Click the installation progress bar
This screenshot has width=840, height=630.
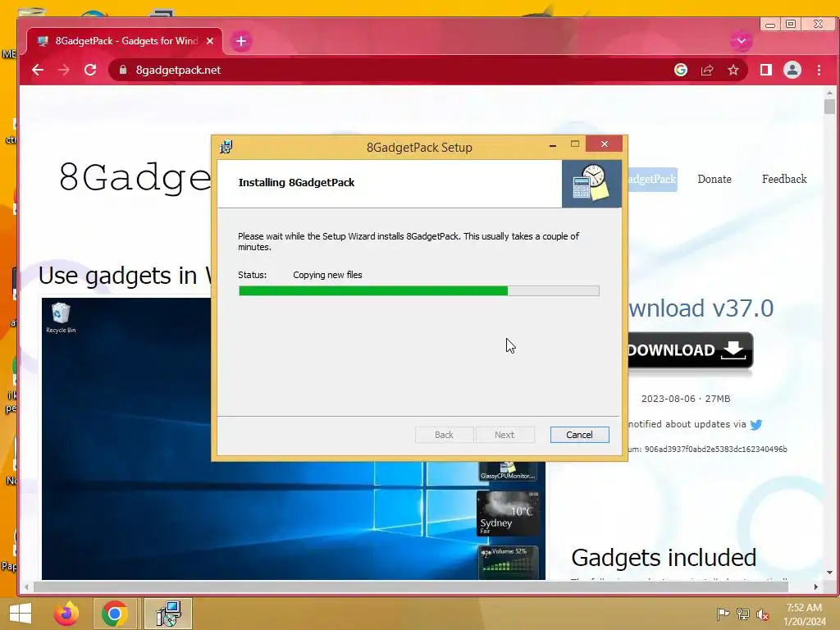tap(419, 291)
